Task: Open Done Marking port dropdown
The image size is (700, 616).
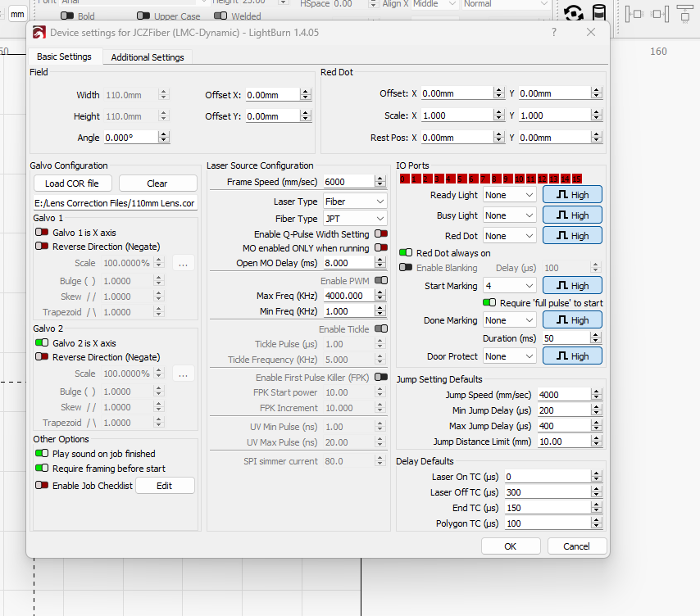Action: pyautogui.click(x=509, y=320)
